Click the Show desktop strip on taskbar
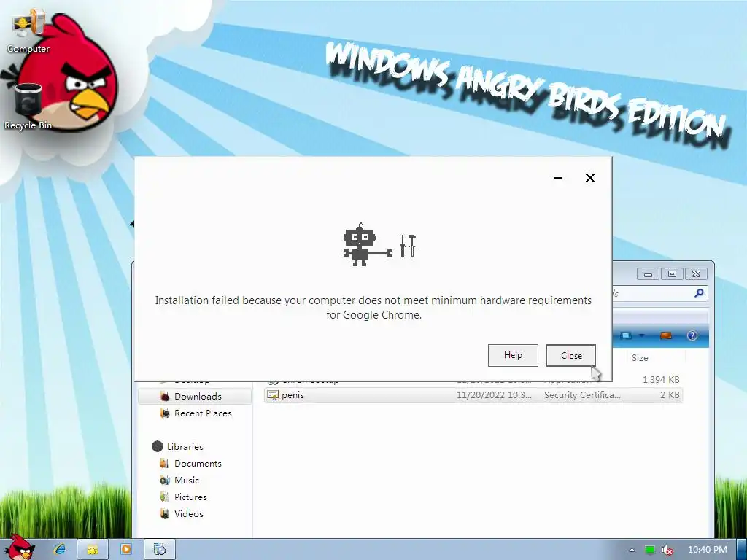747x560 pixels. pos(742,550)
